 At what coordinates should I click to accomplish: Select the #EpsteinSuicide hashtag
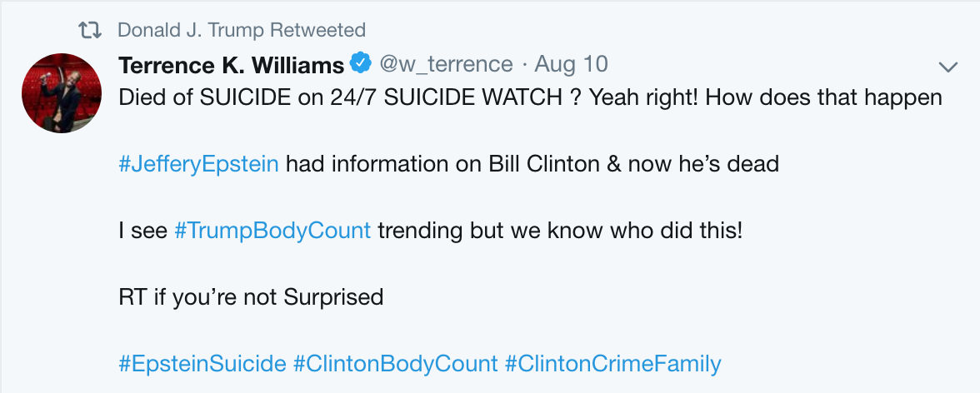pos(202,364)
